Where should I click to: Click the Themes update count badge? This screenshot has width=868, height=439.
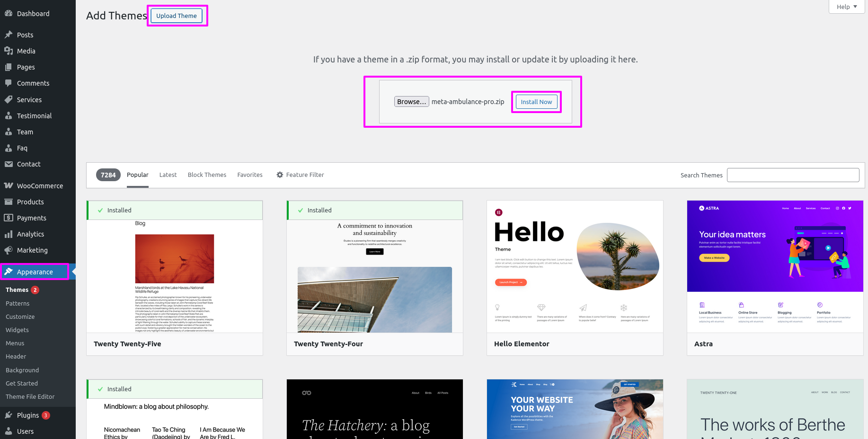click(x=35, y=290)
